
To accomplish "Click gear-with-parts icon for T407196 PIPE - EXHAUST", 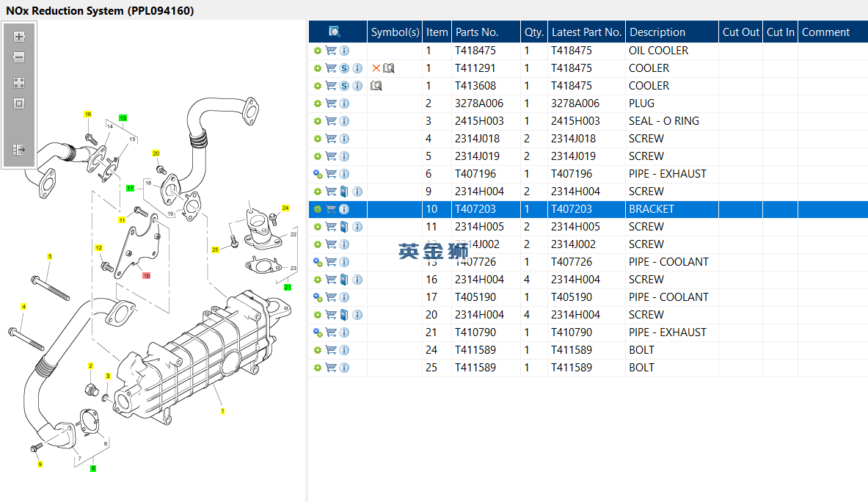I will point(318,174).
